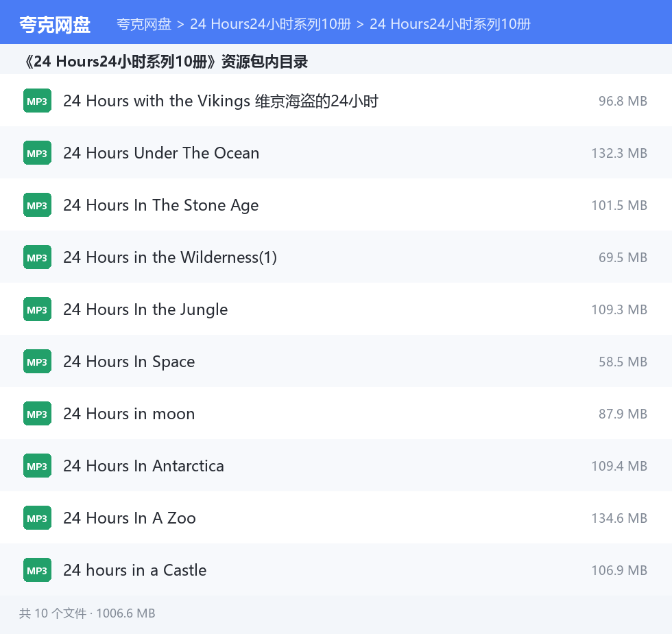Open 24 Hours Under The Ocean
The image size is (672, 634).
tap(161, 153)
